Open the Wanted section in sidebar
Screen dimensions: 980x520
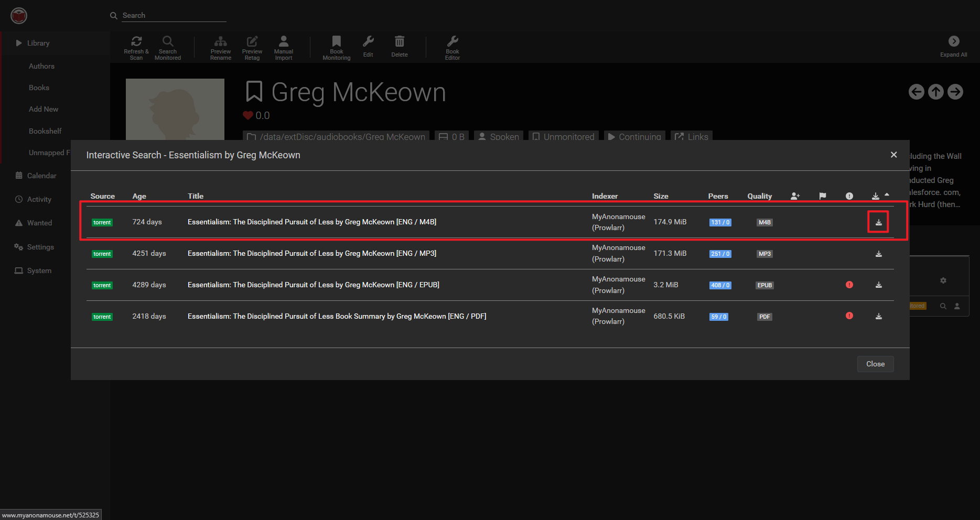pos(39,223)
